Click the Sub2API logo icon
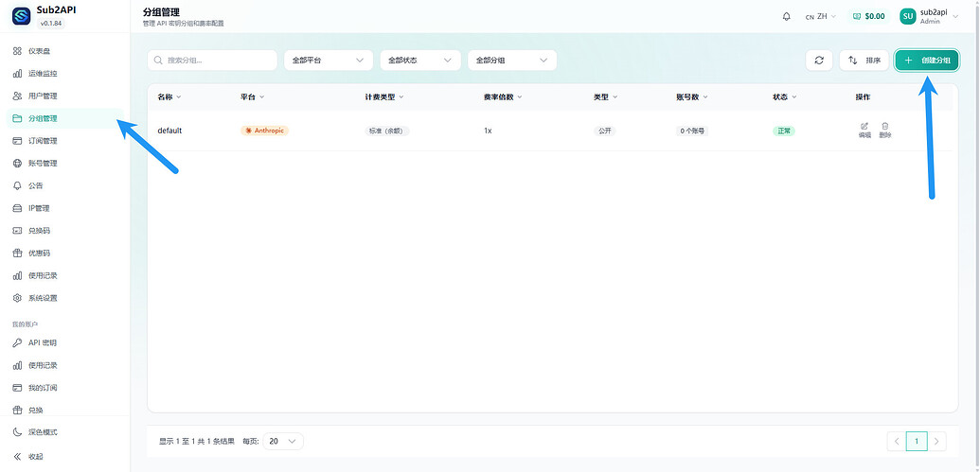This screenshot has width=980, height=472. point(21,16)
